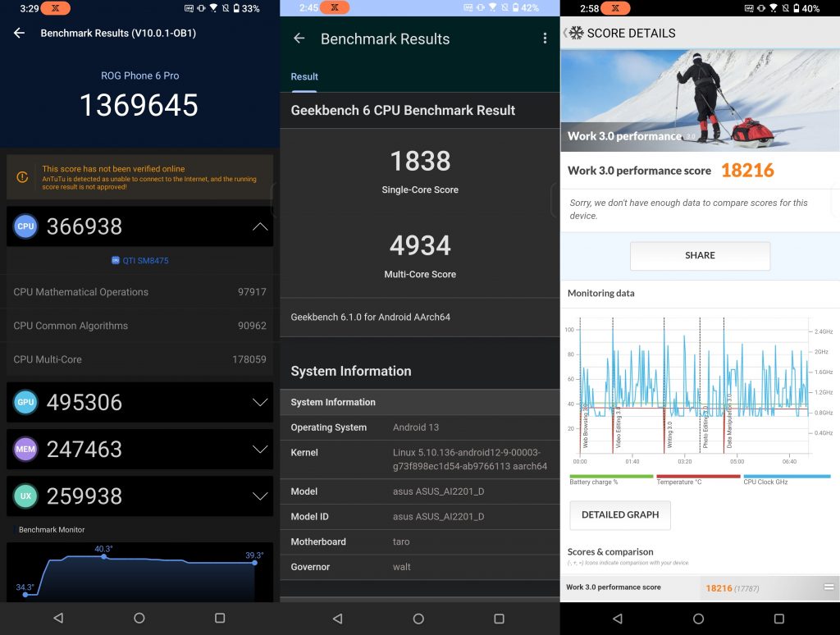Tap Android home button in PCMark screen
This screenshot has width=840, height=635.
pos(699,619)
